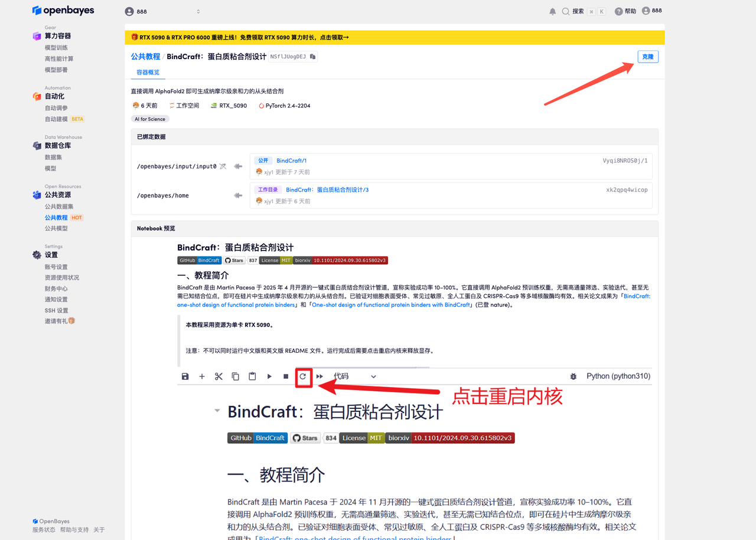The image size is (756, 540).
Task: Switch to the 容器概览 tab
Action: (x=147, y=72)
